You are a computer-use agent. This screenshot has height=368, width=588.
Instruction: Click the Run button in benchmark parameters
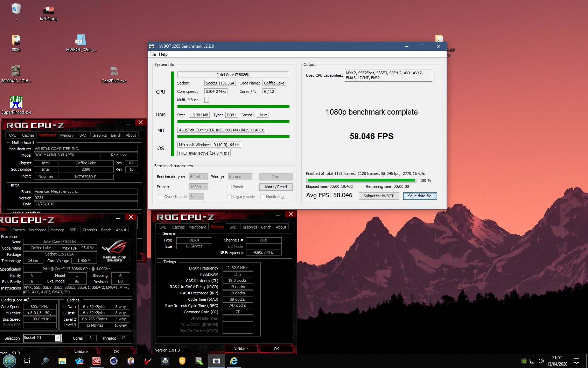(276, 177)
